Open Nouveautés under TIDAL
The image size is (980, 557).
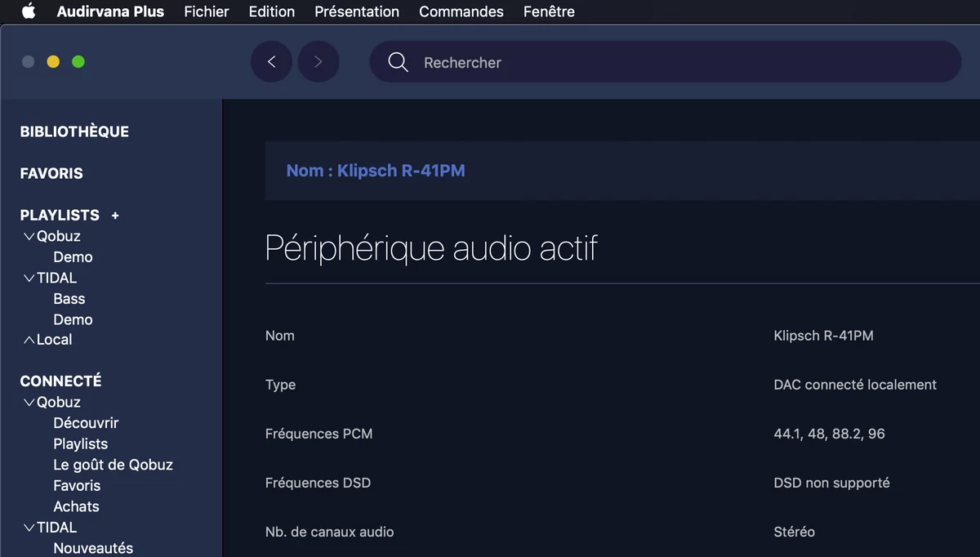93,548
